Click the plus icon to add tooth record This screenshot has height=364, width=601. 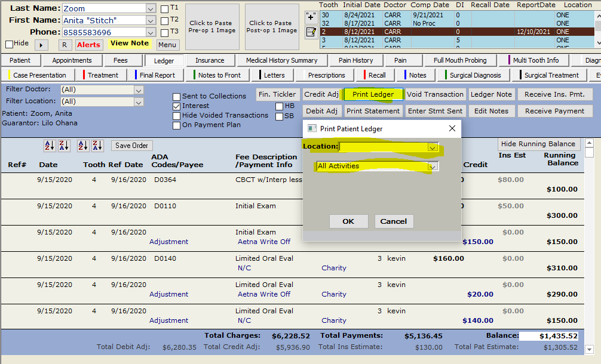tap(311, 17)
